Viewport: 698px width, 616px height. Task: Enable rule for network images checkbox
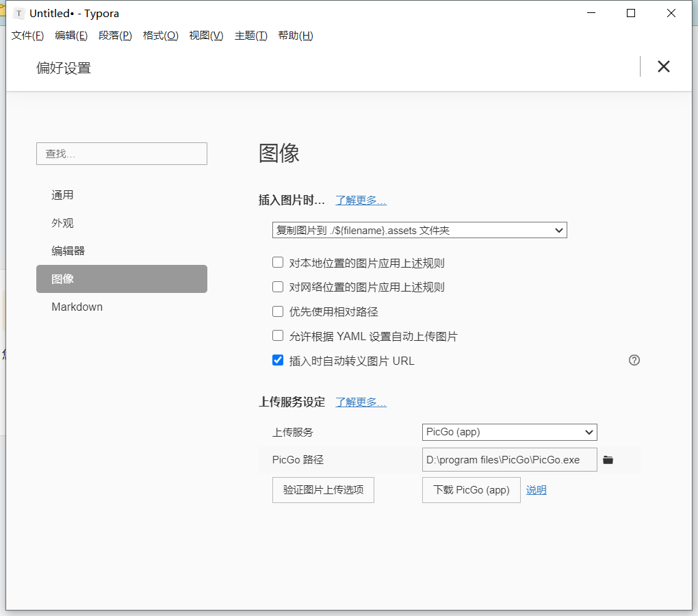click(278, 287)
